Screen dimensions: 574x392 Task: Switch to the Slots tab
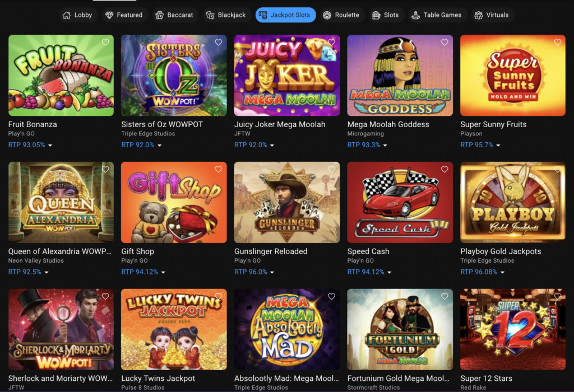[x=386, y=15]
